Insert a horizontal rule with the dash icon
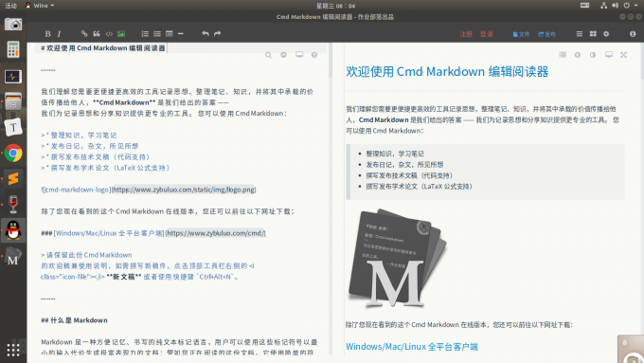Viewport: 644px width, 363px height. (181, 34)
